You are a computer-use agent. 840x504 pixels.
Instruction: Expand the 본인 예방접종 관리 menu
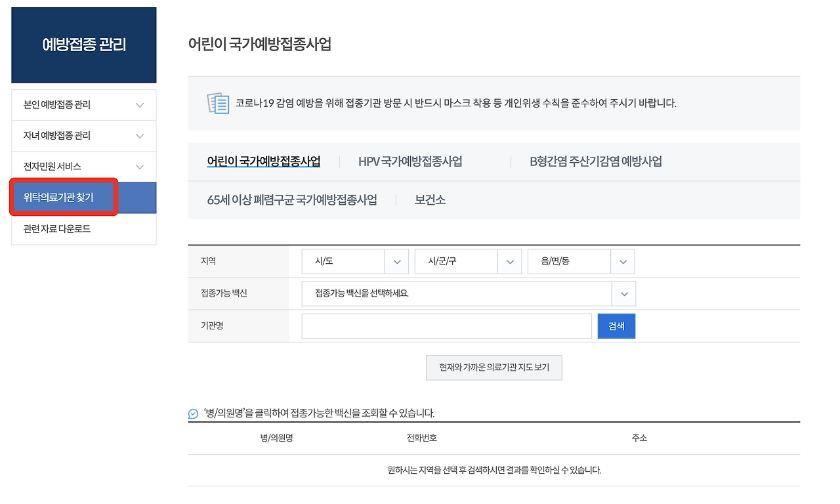pos(83,104)
